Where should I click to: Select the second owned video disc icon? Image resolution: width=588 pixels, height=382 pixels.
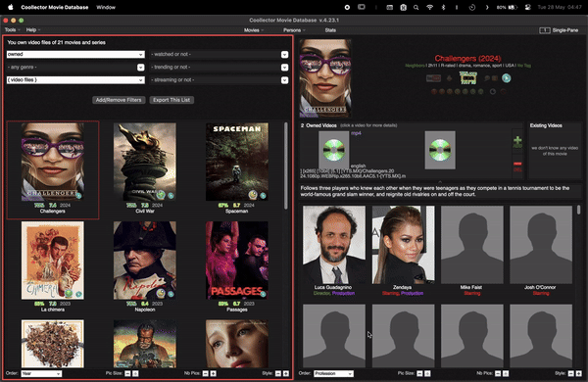(440, 150)
